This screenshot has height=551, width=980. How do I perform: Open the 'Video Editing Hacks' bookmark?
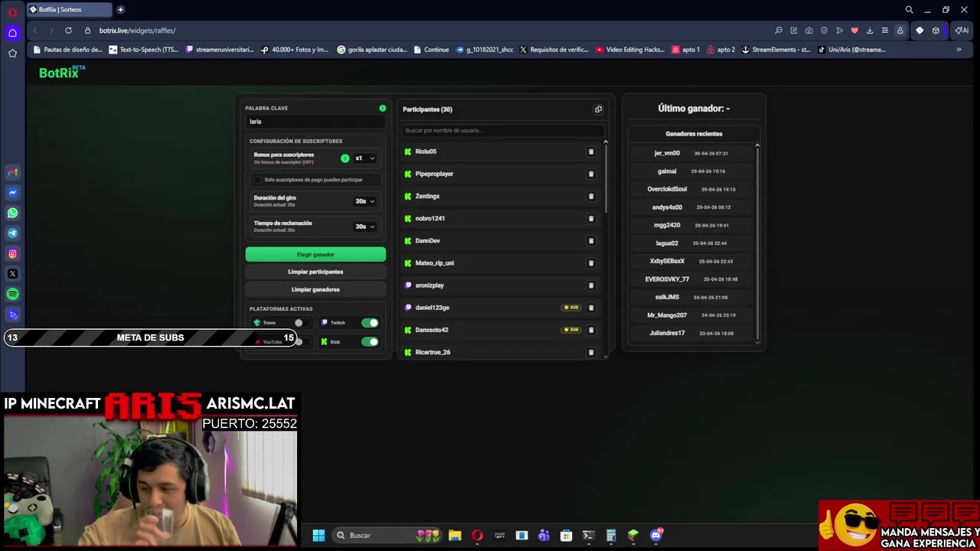tap(630, 50)
